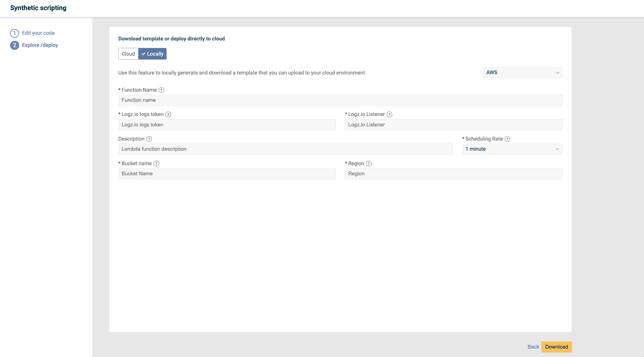Viewport: 644px width, 357px height.
Task: Click help icon beside Bucket name
Action: pos(156,163)
